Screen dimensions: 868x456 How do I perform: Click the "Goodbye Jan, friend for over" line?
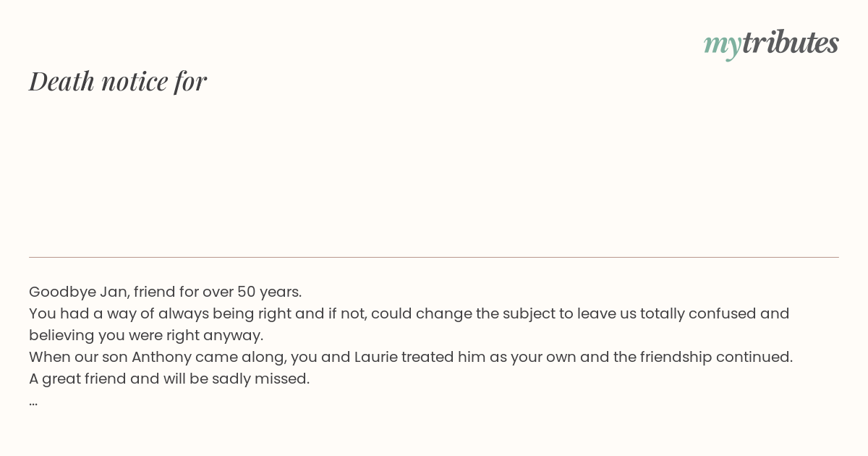click(x=165, y=292)
